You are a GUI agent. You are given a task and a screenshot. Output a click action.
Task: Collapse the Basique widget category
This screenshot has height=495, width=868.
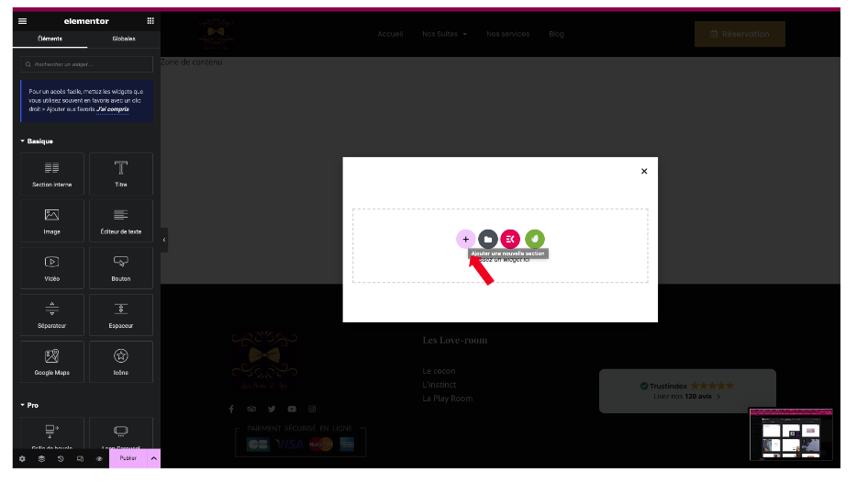[37, 141]
